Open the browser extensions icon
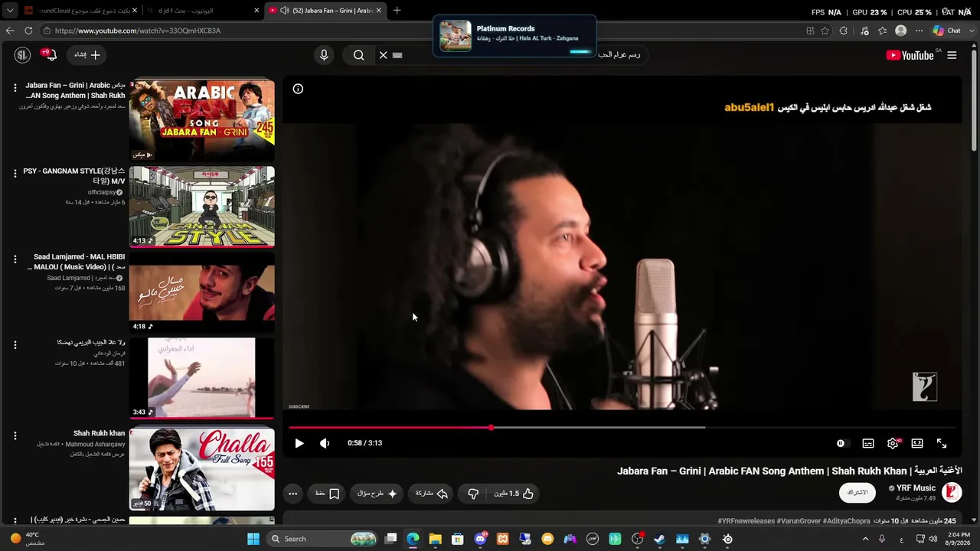Screen dimensions: 980x551 843,31
